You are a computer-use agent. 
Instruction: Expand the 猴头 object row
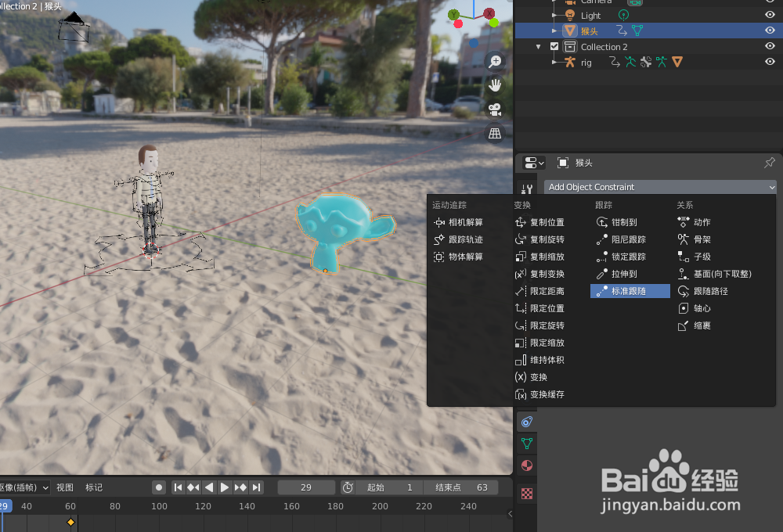pos(554,31)
